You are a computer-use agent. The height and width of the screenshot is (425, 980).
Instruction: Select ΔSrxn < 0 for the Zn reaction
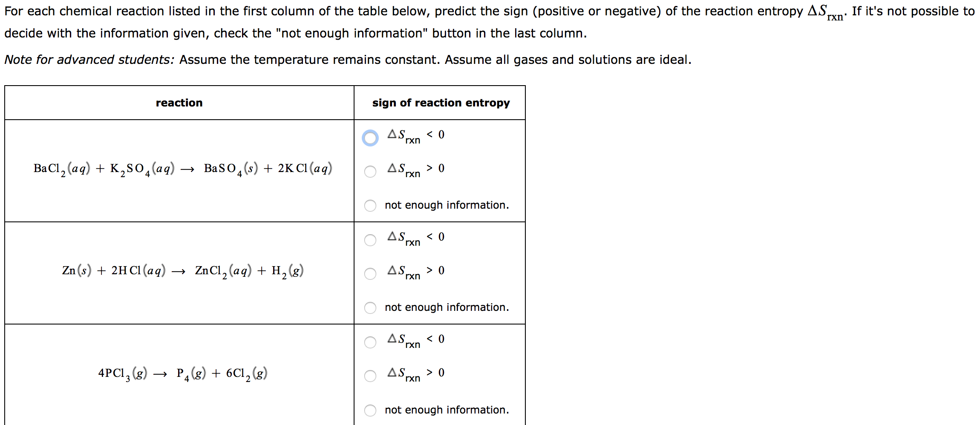370,240
